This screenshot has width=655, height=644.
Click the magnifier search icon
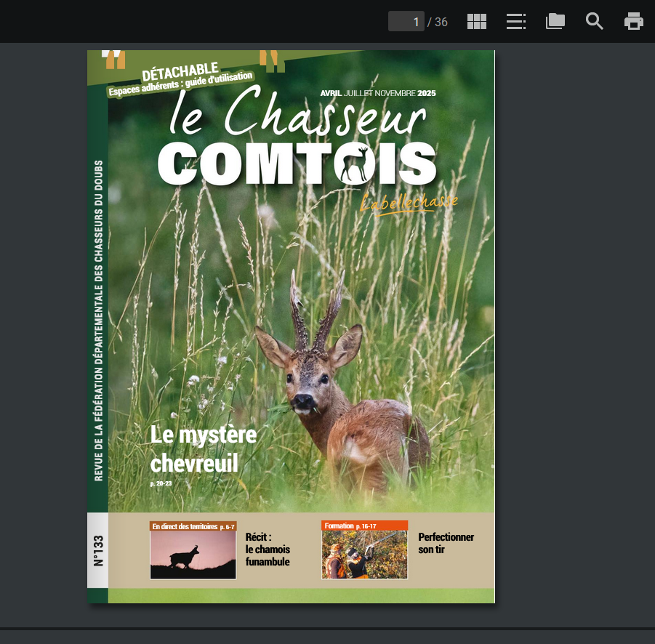pos(595,21)
